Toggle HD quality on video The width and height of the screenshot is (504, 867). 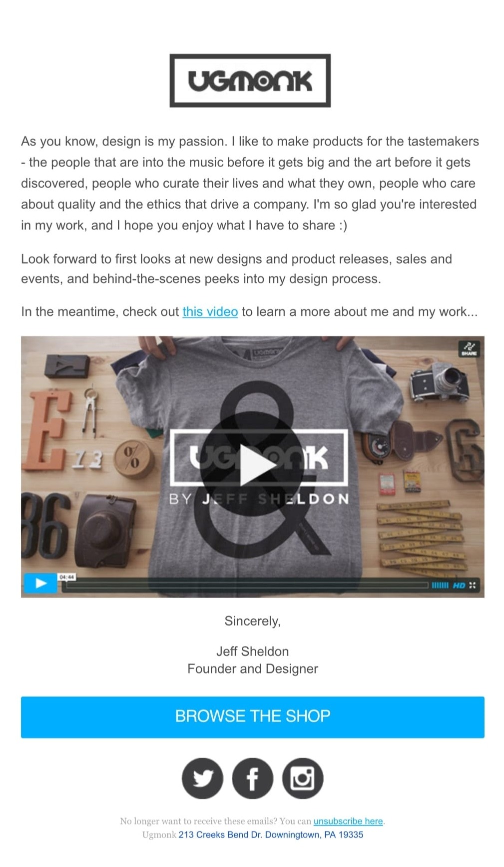[459, 585]
